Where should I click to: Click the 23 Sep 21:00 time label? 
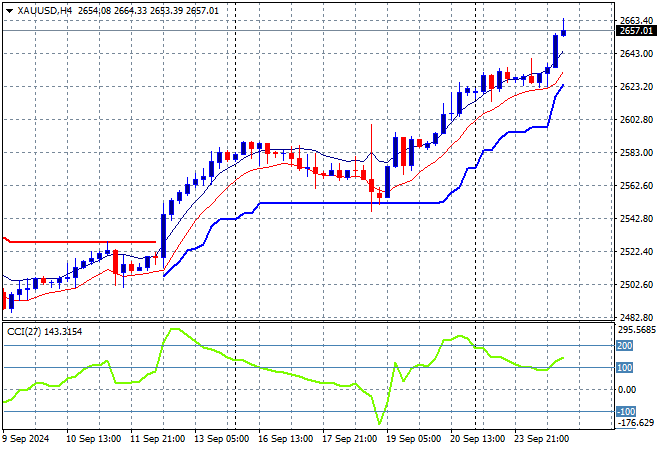[x=541, y=439]
